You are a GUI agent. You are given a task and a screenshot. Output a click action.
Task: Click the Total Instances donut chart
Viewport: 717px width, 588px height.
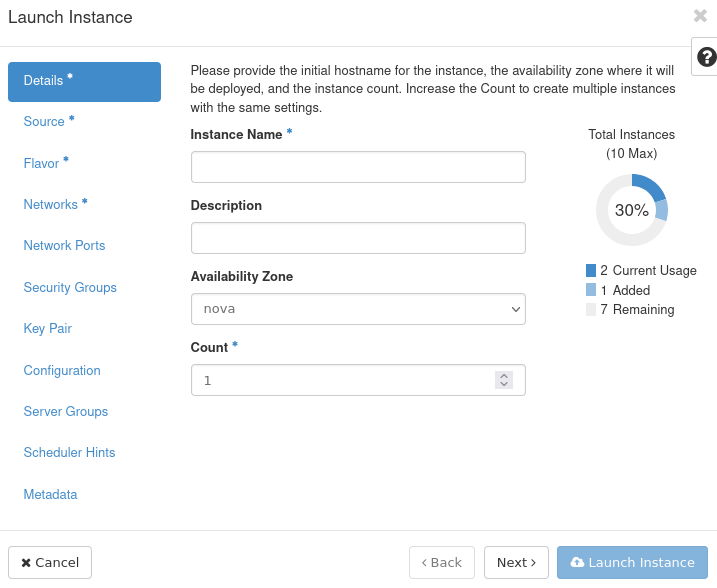(631, 210)
